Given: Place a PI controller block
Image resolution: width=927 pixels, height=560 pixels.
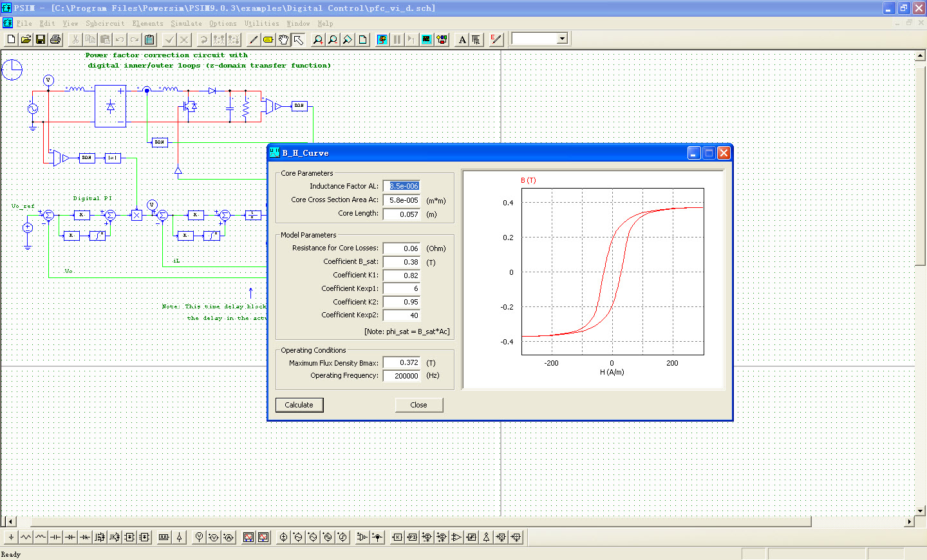Looking at the screenshot, I should click(412, 537).
